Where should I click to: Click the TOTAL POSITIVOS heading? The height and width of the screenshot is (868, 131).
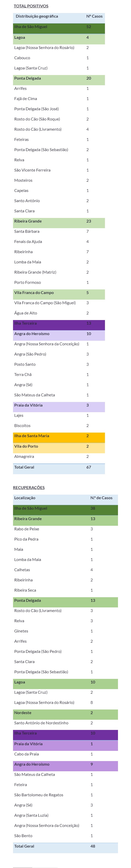pyautogui.click(x=31, y=6)
